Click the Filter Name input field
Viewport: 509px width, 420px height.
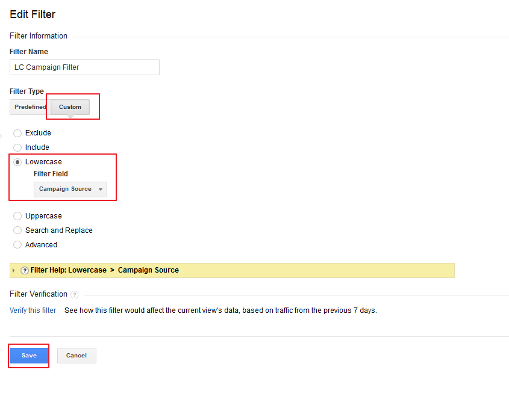pyautogui.click(x=84, y=67)
